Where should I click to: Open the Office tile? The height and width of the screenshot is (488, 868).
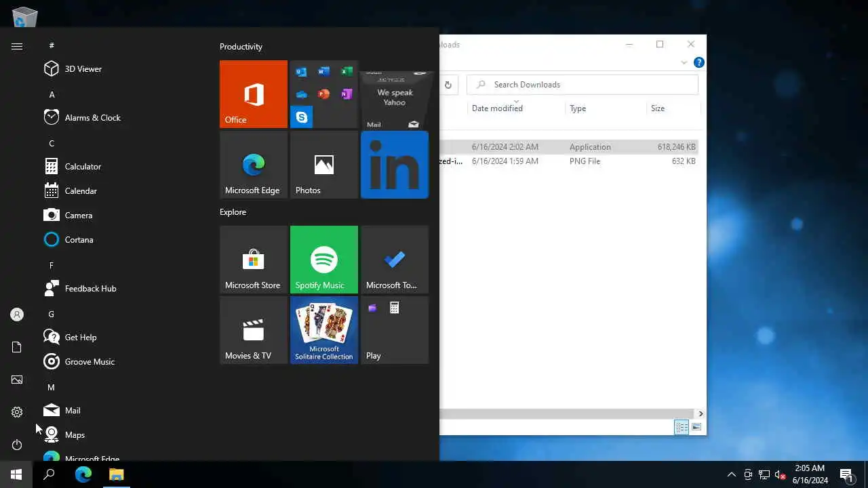(x=254, y=94)
